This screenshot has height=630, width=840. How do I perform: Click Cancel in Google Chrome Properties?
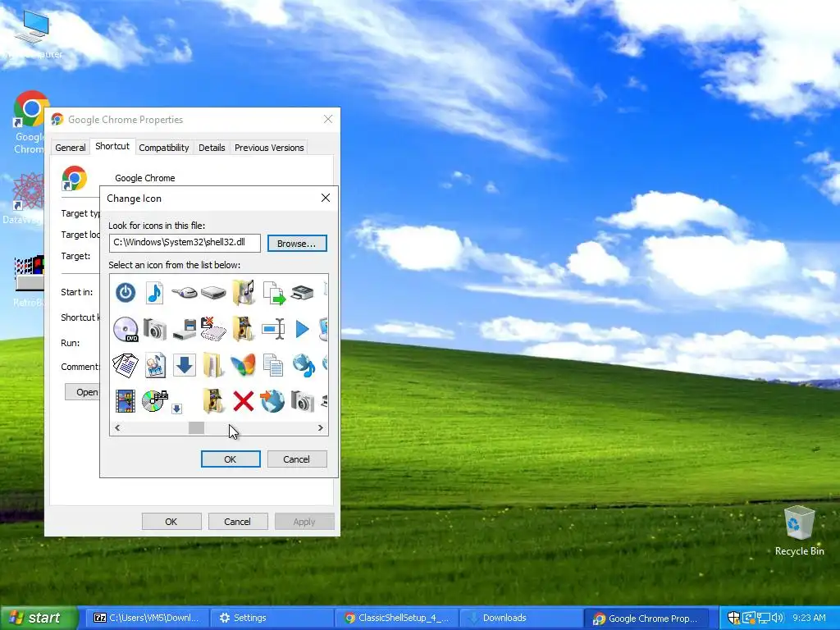click(238, 521)
